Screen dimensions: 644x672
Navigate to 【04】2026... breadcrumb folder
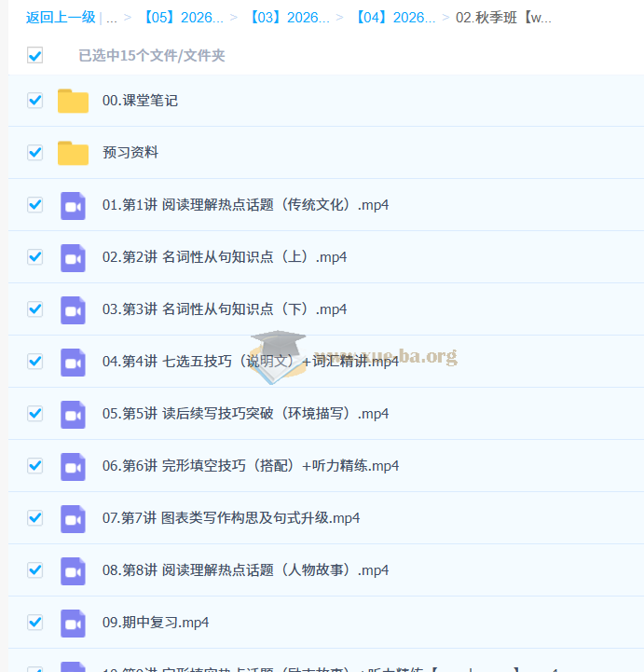[395, 18]
